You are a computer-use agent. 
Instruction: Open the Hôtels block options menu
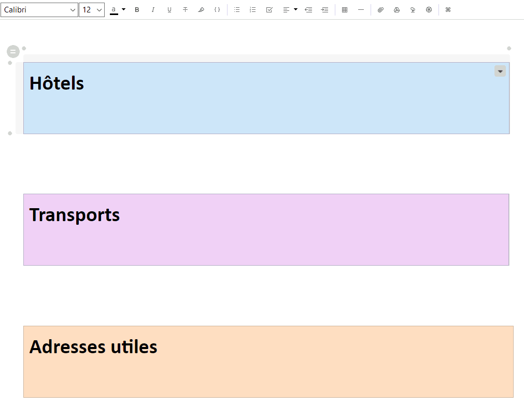pyautogui.click(x=500, y=71)
